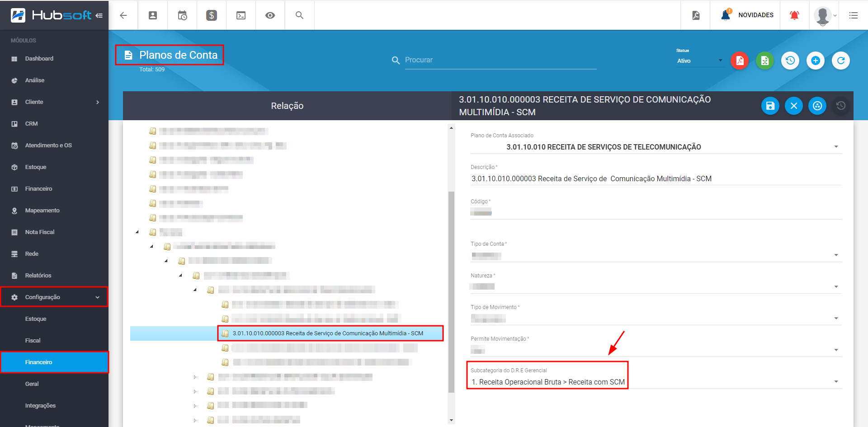Open right-side list menu icon
The width and height of the screenshot is (868, 427).
854,15
